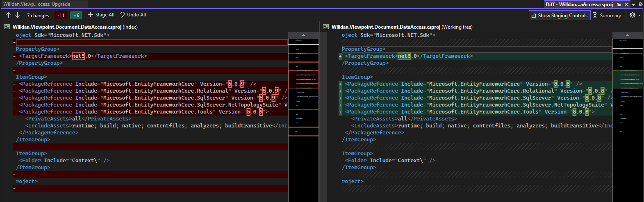Click the Undo All arrow icon
This screenshot has height=202, width=644.
coord(122,15)
